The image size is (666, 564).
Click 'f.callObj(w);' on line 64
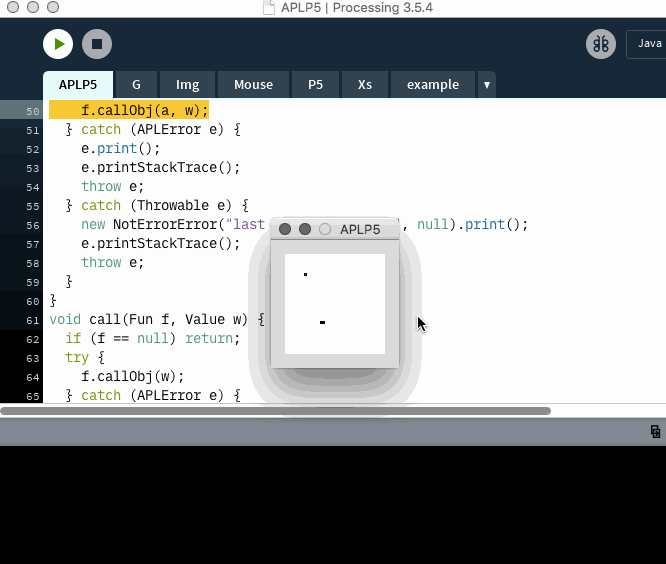(133, 376)
